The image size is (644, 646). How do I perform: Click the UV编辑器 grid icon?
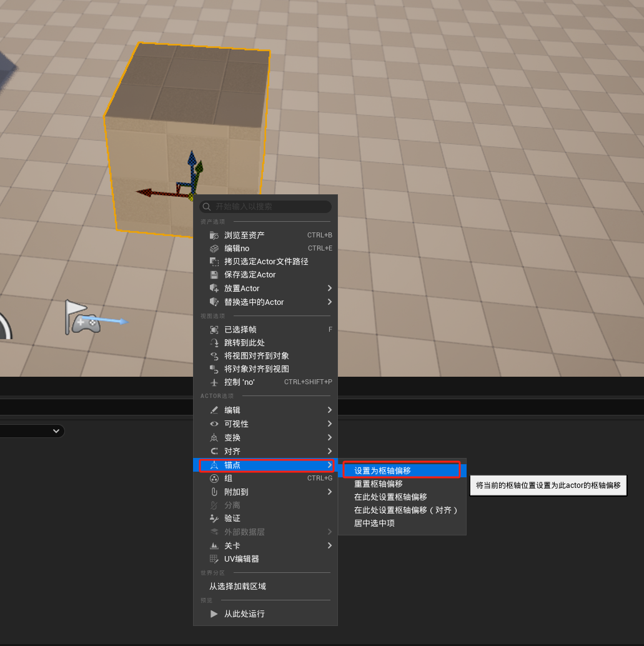tap(214, 559)
